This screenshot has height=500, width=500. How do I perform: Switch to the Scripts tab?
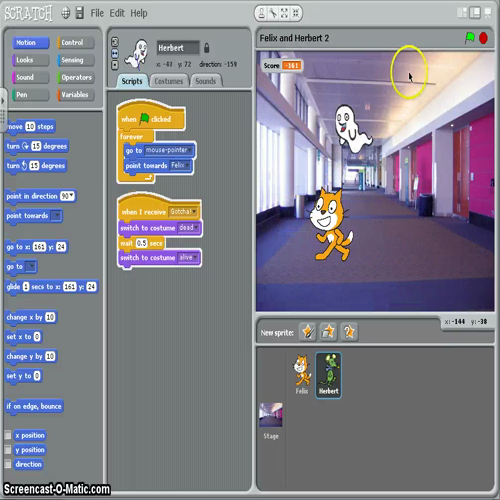[x=132, y=81]
